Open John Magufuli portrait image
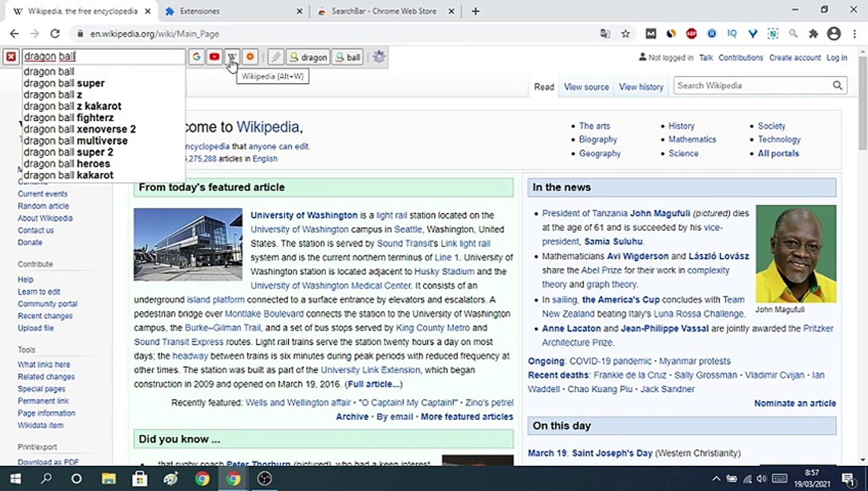The width and height of the screenshot is (868, 491). 796,254
